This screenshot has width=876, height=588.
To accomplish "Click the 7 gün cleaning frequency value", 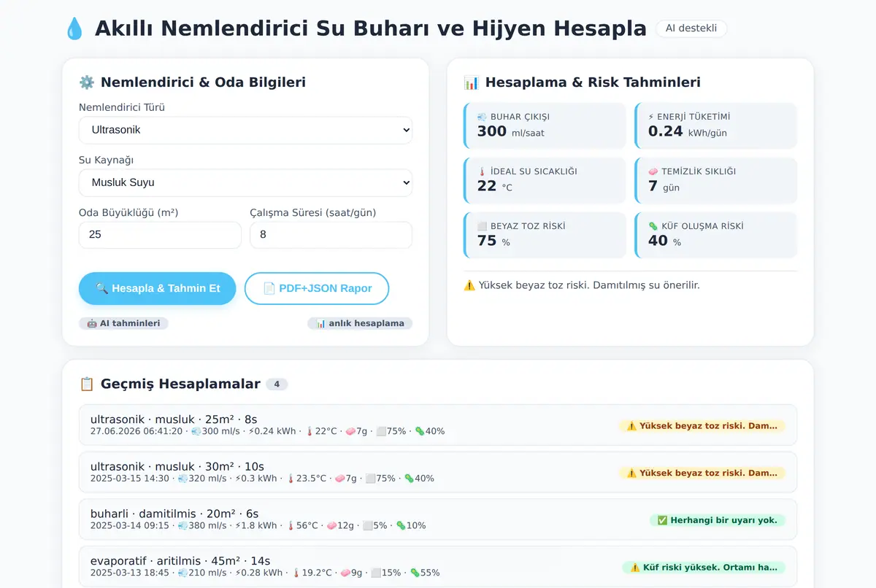I will pos(664,187).
